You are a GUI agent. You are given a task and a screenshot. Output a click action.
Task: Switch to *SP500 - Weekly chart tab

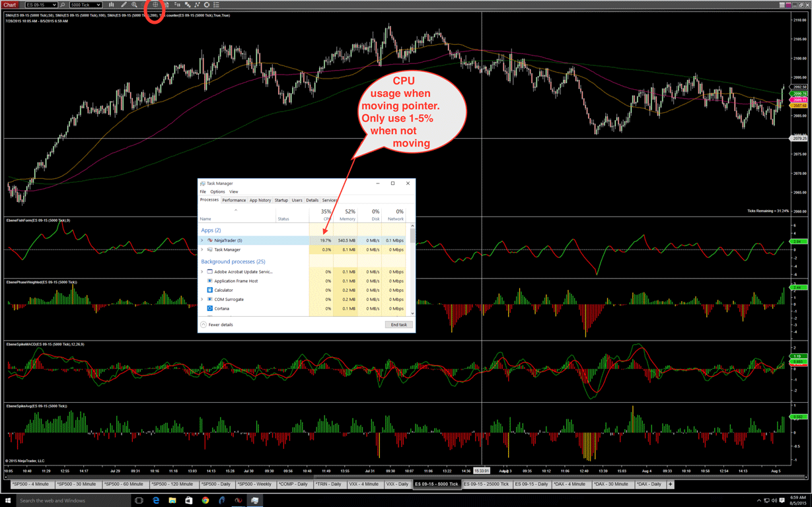tap(254, 484)
